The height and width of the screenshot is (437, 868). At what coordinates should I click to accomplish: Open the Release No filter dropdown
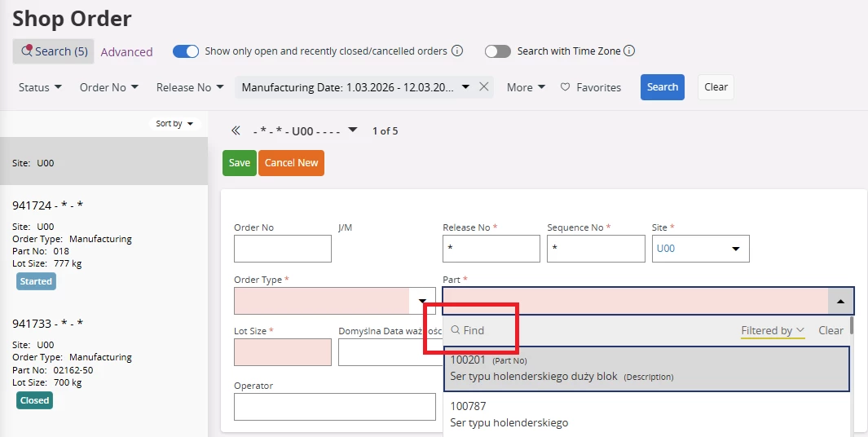(x=190, y=87)
